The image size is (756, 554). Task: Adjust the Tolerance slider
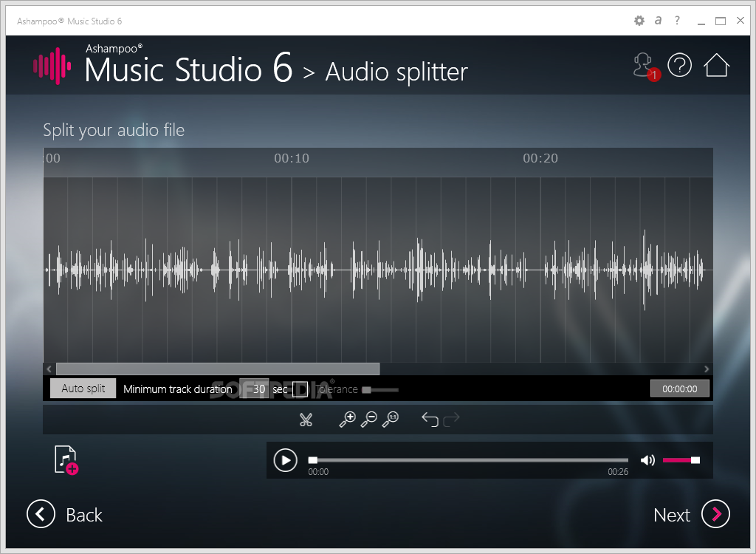[380, 390]
